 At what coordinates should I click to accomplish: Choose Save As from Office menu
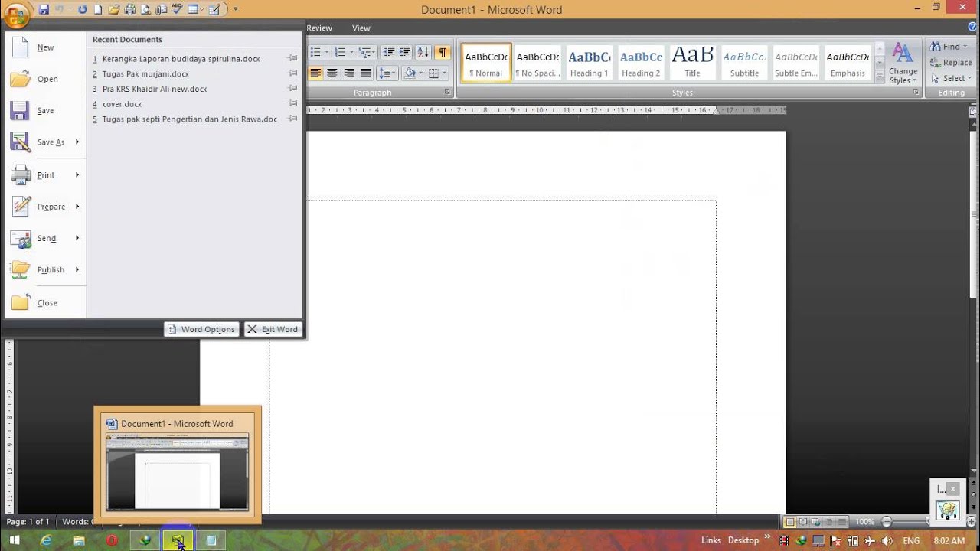tap(46, 142)
